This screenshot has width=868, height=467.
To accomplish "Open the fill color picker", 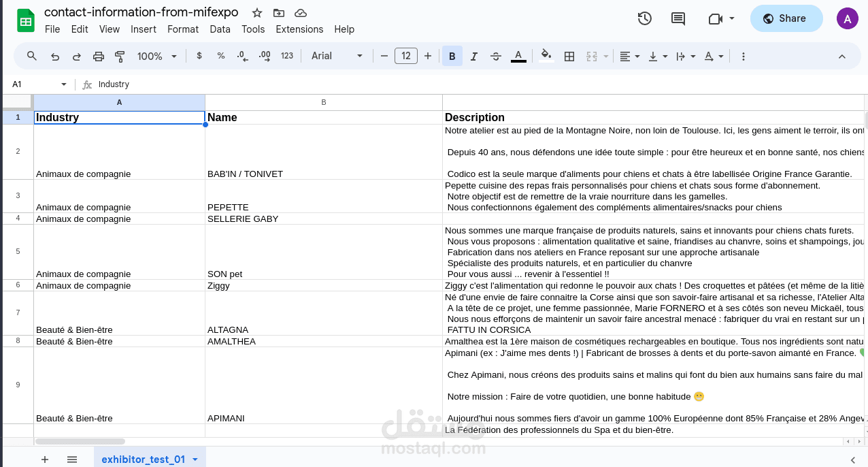I will pos(546,56).
